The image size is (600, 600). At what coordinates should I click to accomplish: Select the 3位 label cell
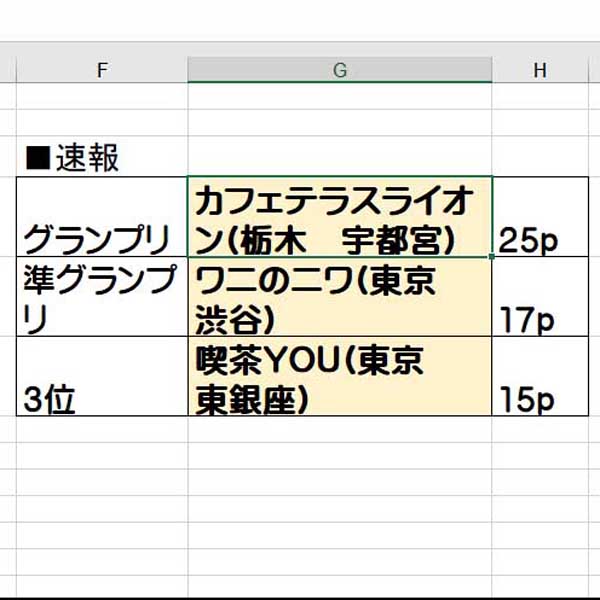(102, 377)
